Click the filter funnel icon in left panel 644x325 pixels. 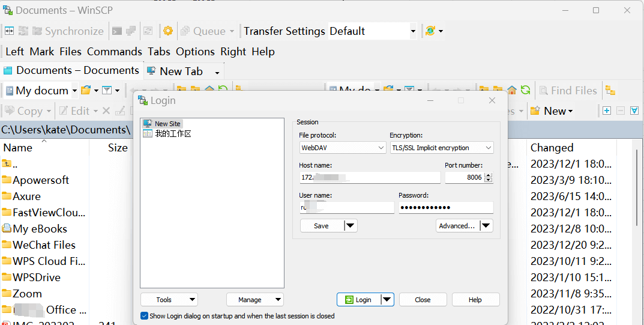107,90
